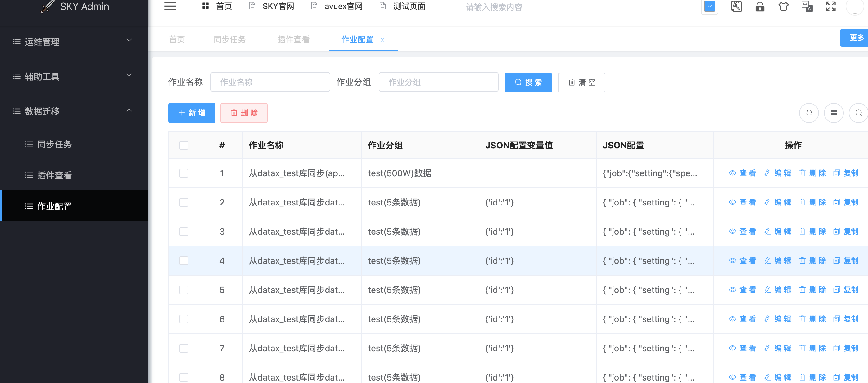Click the 作业名称 search input field
The height and width of the screenshot is (383, 868).
[x=270, y=82]
